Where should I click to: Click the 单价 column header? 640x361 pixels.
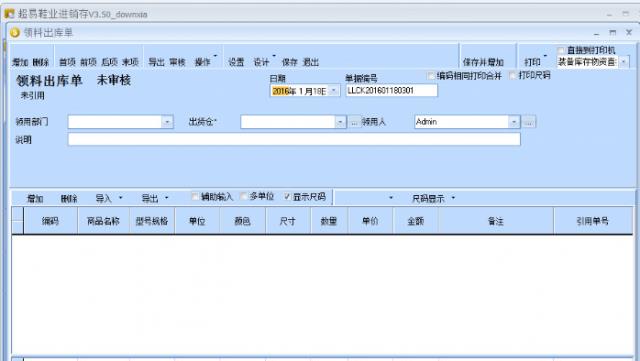click(x=370, y=221)
